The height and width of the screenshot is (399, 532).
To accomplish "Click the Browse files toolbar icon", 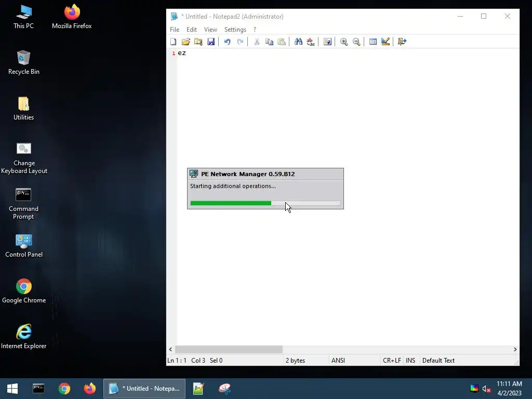I will coord(198,42).
